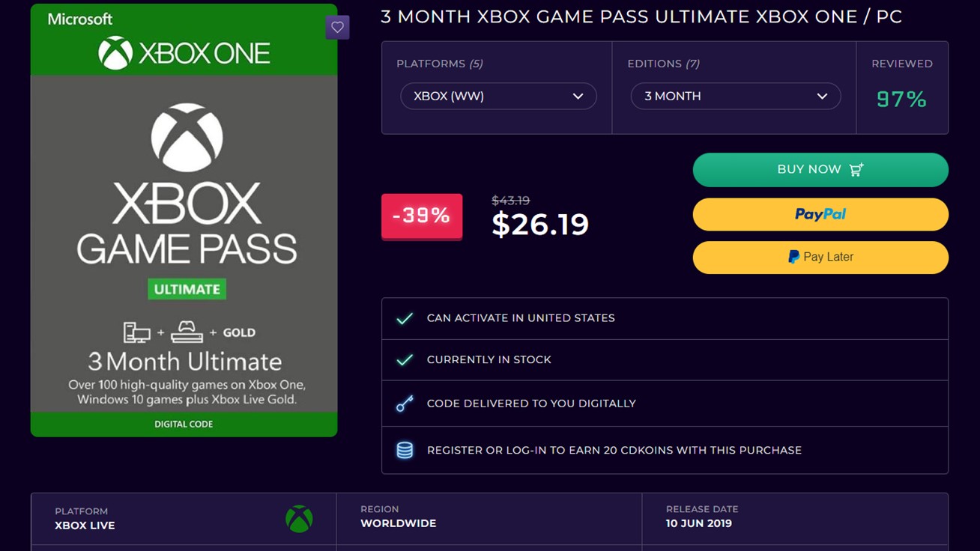Click the $26.19 discounted price
The height and width of the screenshot is (551, 980).
point(540,224)
